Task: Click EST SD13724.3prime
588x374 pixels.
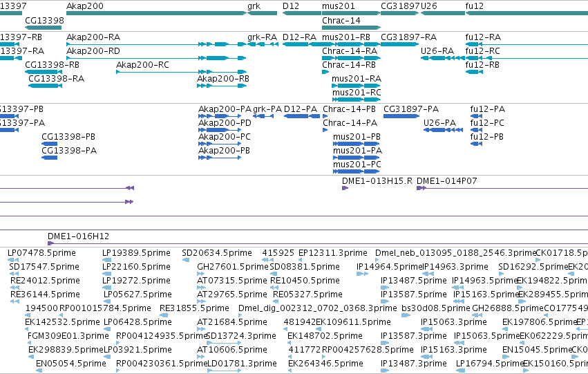Action: pyautogui.click(x=223, y=343)
